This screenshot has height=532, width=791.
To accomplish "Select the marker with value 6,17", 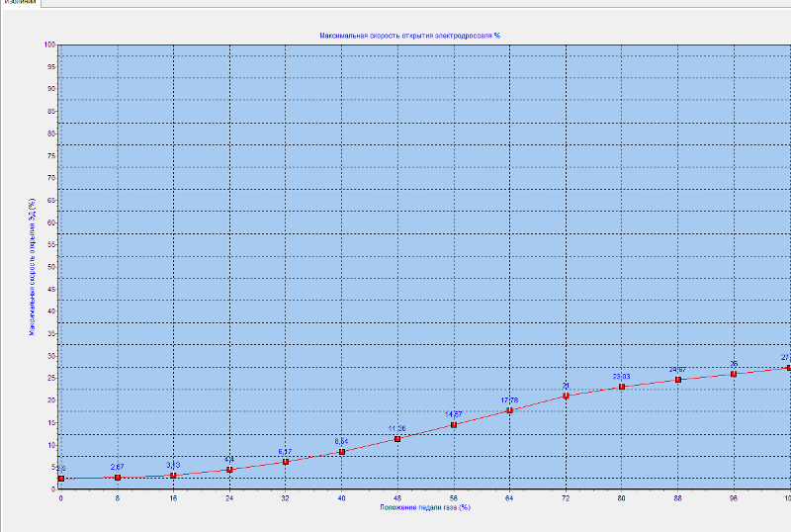I will (x=286, y=462).
